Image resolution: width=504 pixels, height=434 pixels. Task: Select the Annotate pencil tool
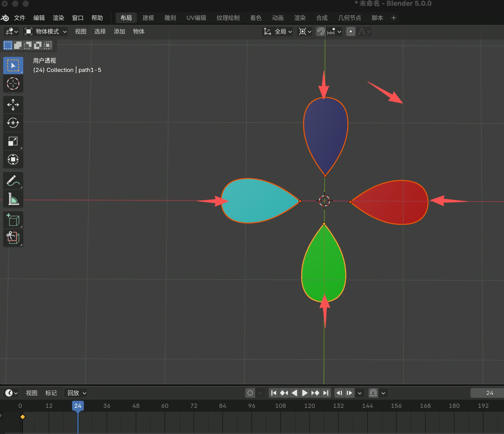click(x=13, y=181)
